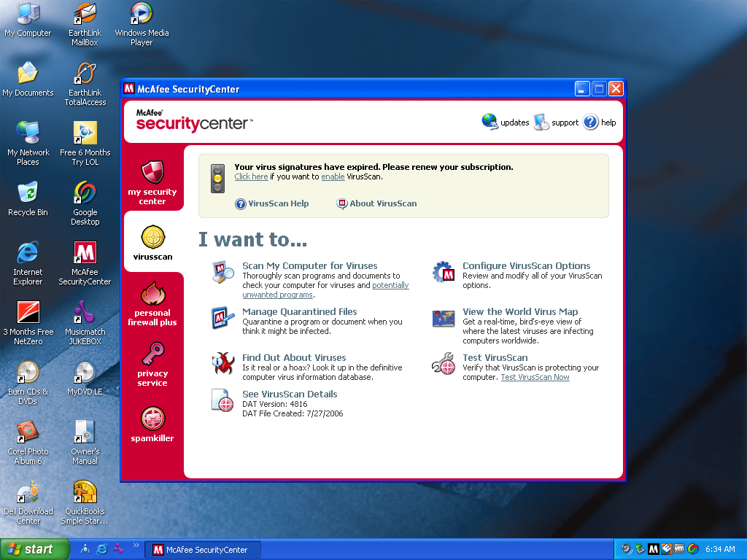Click the Test VirusScan Now link

pos(535,377)
